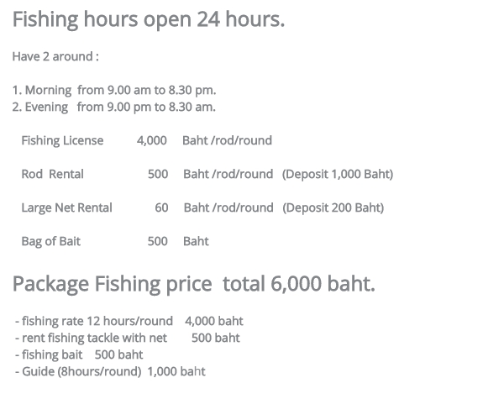This screenshot has width=504, height=420.
Task: Click the 500 Bag of Bait price
Action: [158, 241]
